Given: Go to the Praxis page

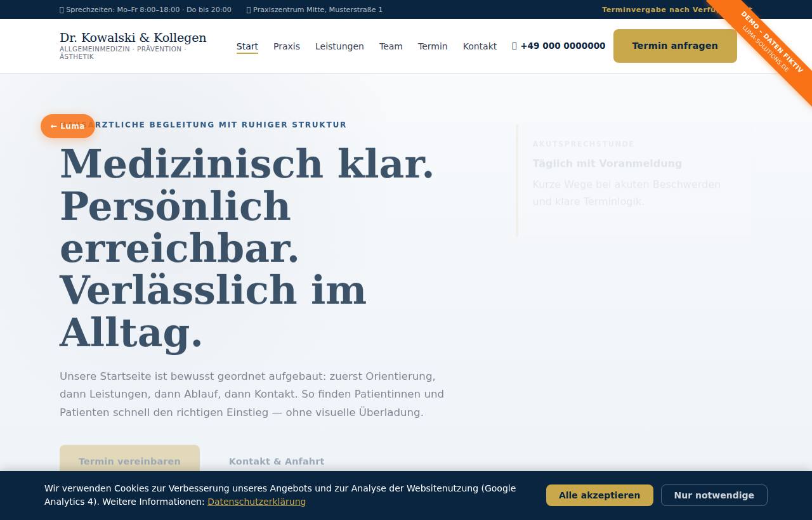Looking at the screenshot, I should coord(287,46).
